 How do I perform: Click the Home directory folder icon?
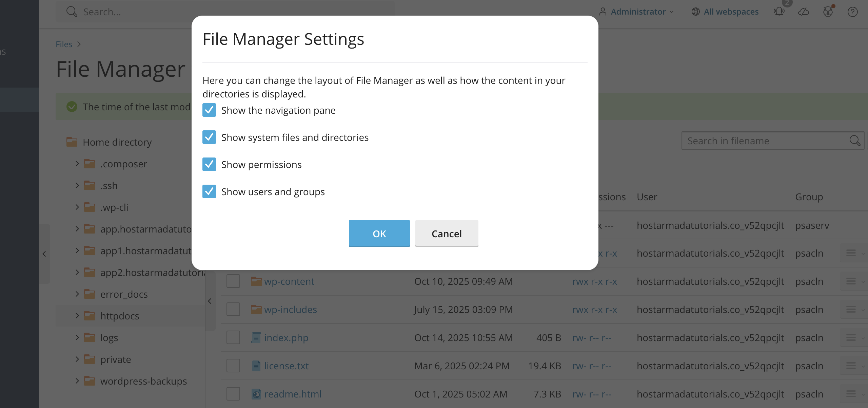(72, 142)
